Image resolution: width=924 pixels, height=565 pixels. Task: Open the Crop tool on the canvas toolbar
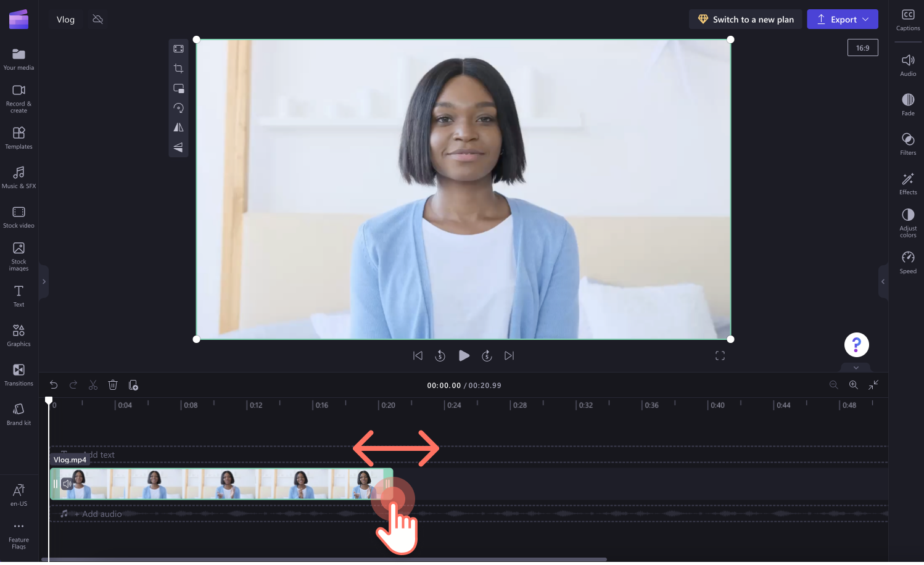(x=178, y=68)
